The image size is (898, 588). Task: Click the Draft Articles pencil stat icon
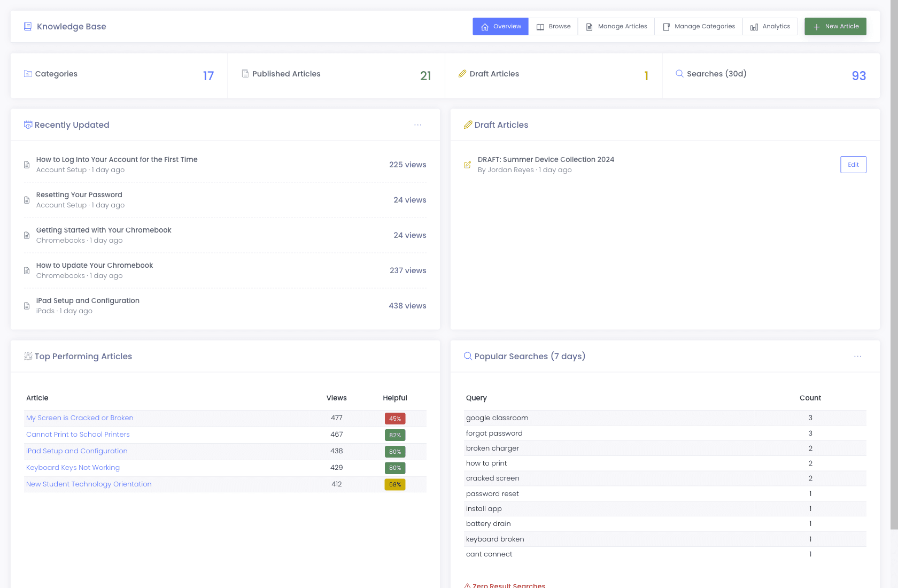[462, 74]
